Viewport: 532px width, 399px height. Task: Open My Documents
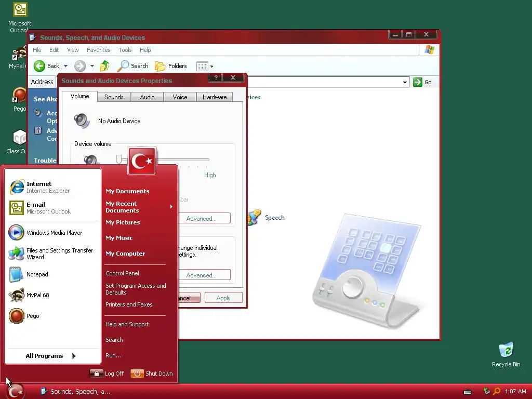[x=127, y=191]
